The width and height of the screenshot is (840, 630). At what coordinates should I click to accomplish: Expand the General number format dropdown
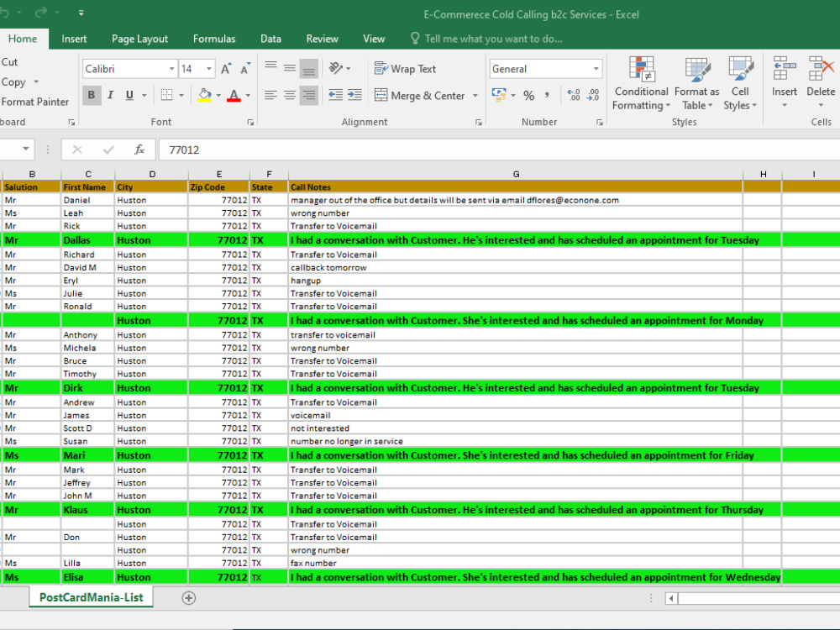tap(596, 69)
